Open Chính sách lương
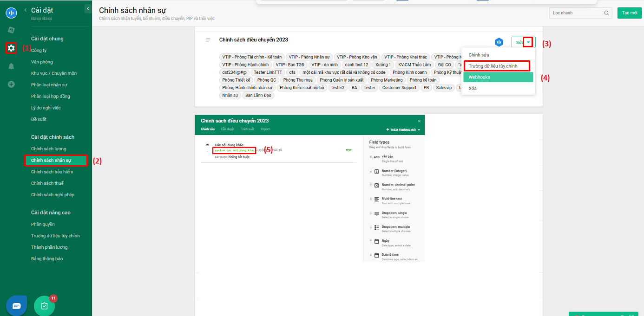The width and height of the screenshot is (644, 316). coord(49,148)
